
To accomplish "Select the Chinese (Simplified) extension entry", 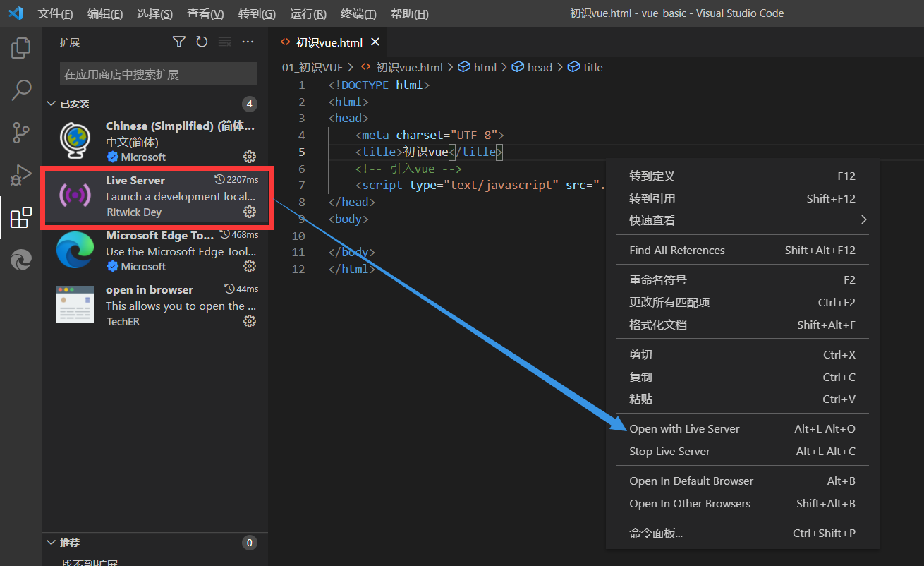I will (x=155, y=140).
